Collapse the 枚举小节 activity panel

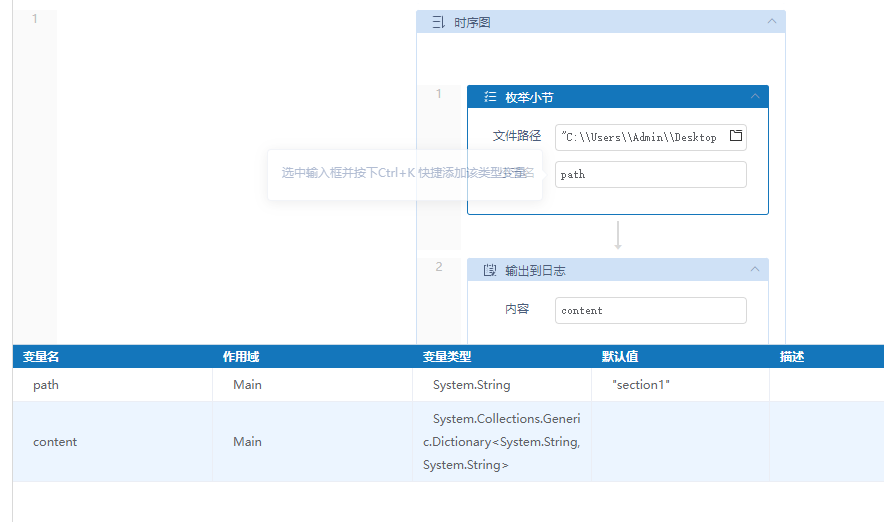[754, 97]
